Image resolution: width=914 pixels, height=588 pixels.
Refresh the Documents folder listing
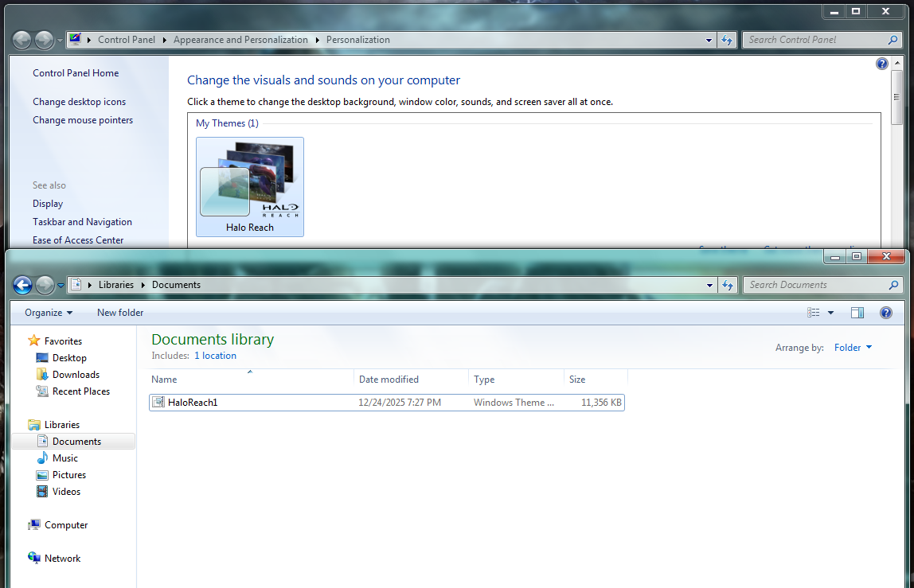click(727, 285)
